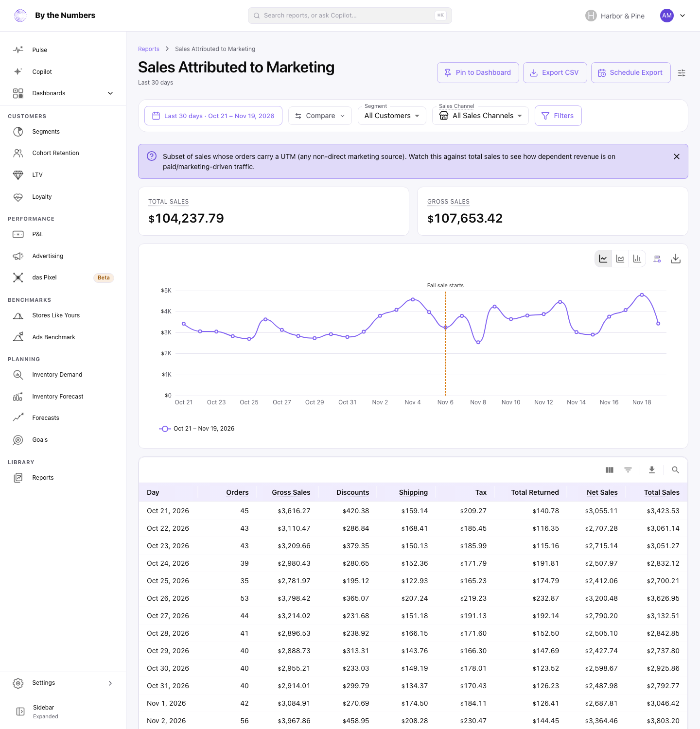700x729 pixels.
Task: Switch to area chart view
Action: click(x=620, y=259)
